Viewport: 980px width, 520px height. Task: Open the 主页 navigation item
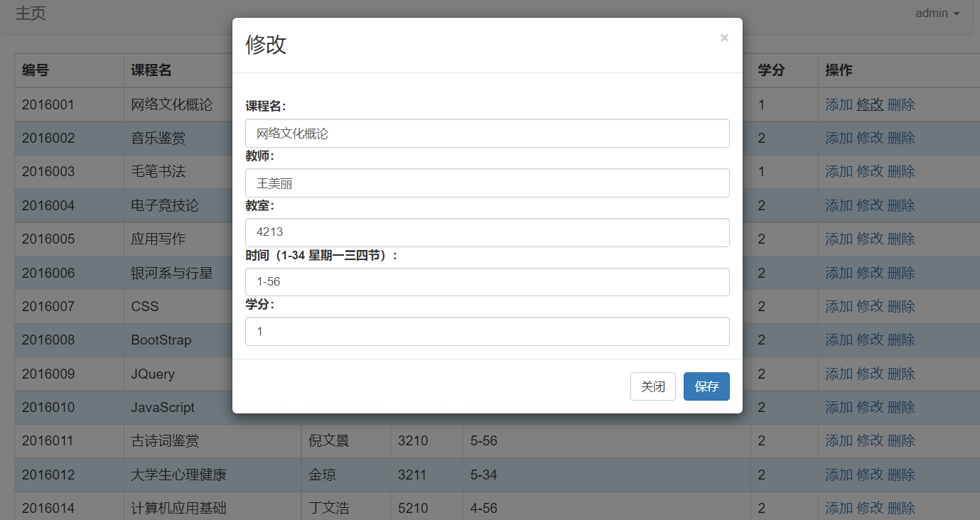pos(30,13)
